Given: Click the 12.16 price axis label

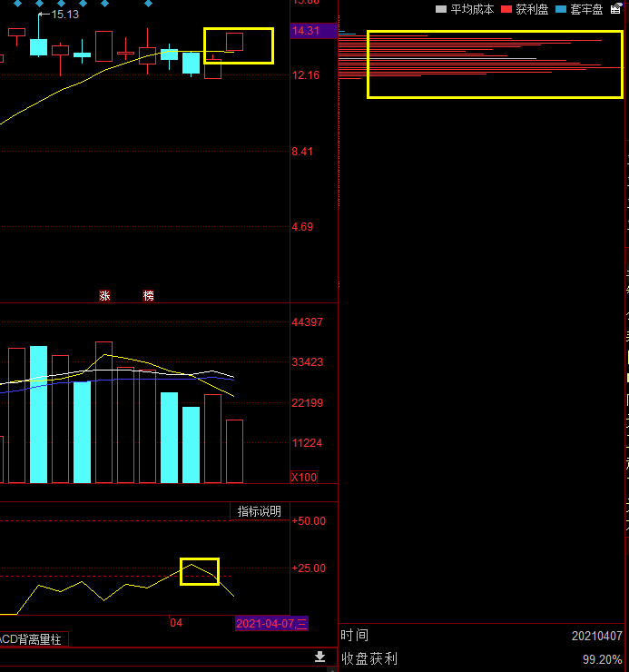Looking at the screenshot, I should pyautogui.click(x=306, y=75).
